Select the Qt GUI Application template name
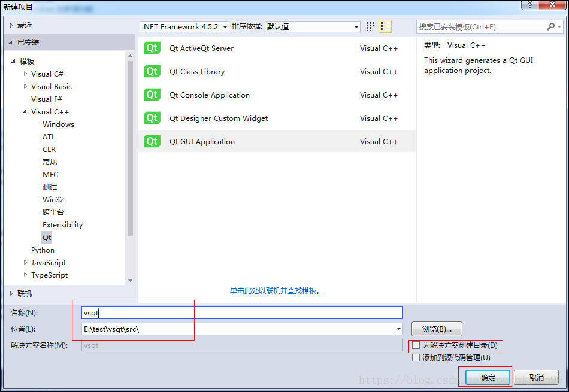Viewport: 569px width, 392px height. click(x=202, y=142)
